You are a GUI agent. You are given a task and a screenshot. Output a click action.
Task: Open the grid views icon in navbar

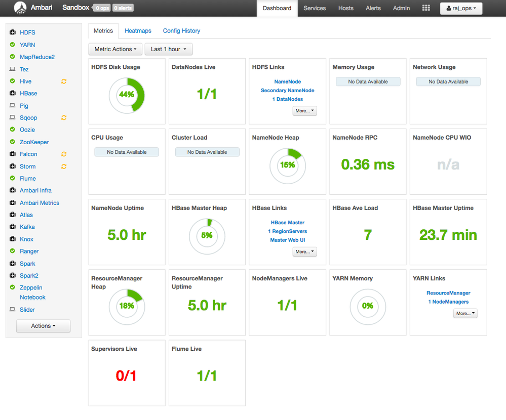(426, 8)
